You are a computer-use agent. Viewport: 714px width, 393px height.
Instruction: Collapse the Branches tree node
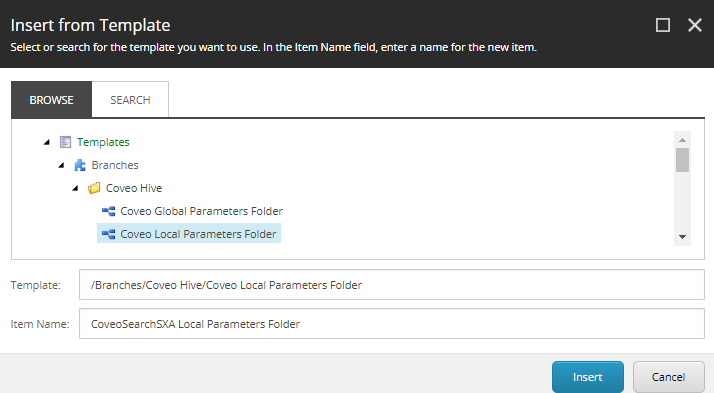(61, 165)
